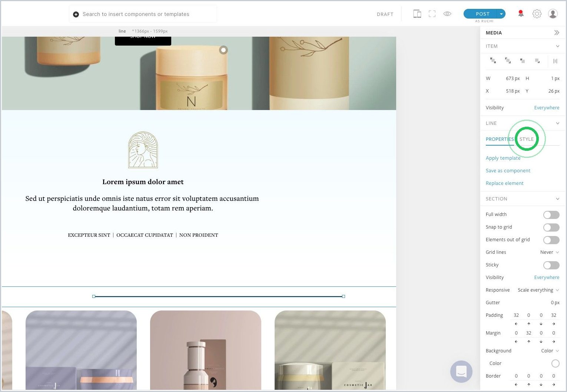Open the notifications bell icon
567x392 pixels.
(521, 14)
